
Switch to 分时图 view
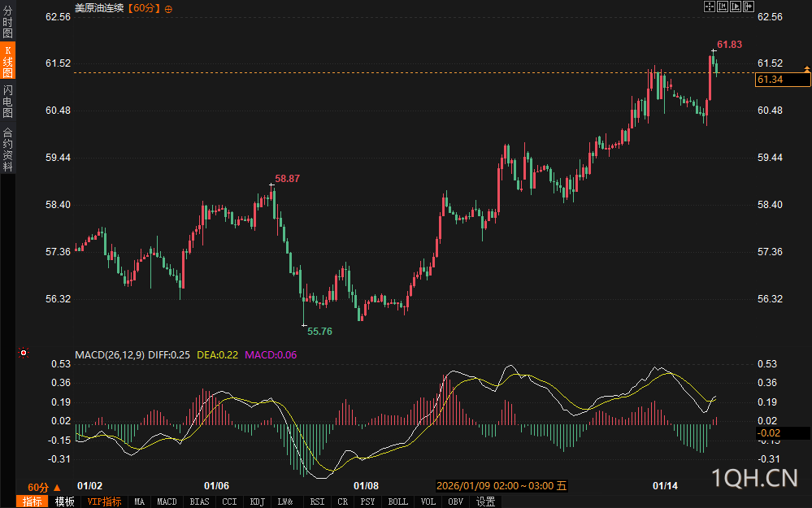pyautogui.click(x=8, y=22)
